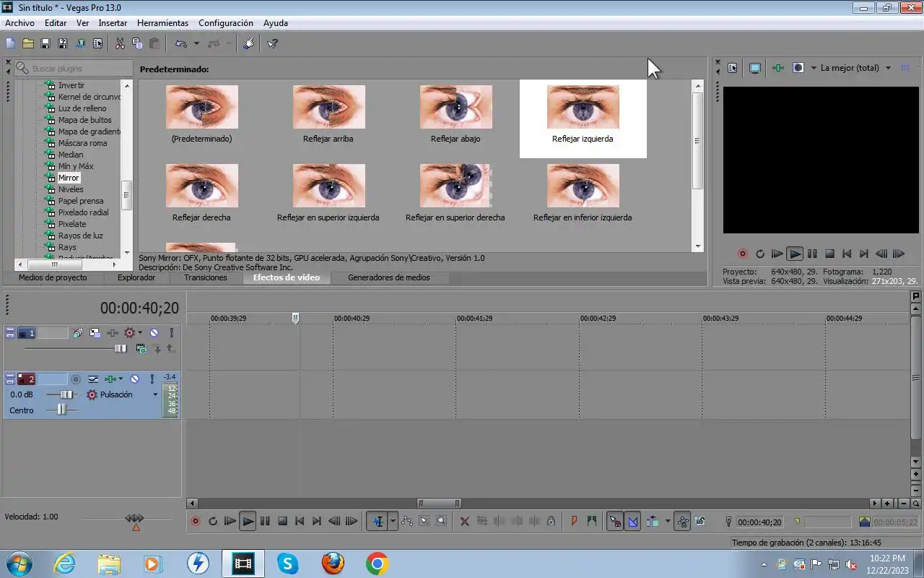The image size is (924, 578).
Task: Launch the Vegas Pro taskbar icon
Action: click(x=243, y=564)
